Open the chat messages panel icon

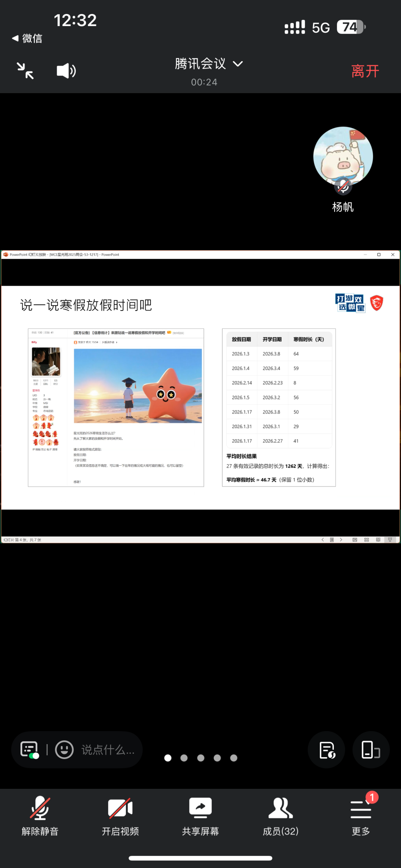point(29,750)
